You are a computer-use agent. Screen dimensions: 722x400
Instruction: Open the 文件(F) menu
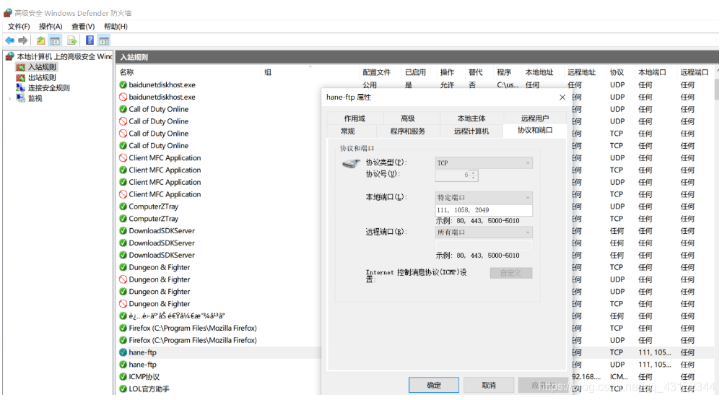click(19, 26)
